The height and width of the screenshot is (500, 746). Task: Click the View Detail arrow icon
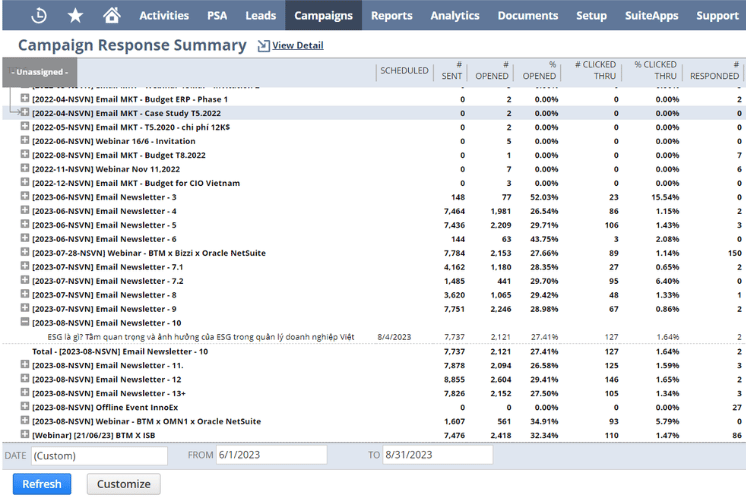[264, 46]
